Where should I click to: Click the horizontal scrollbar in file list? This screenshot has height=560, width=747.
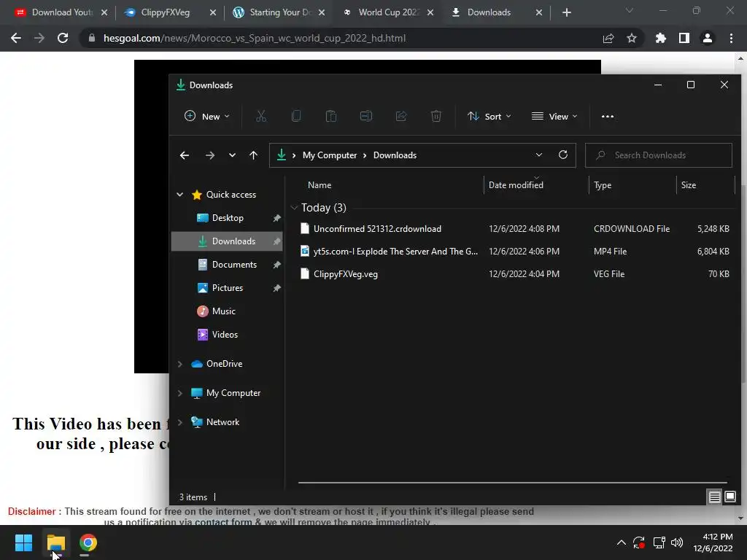pyautogui.click(x=513, y=483)
